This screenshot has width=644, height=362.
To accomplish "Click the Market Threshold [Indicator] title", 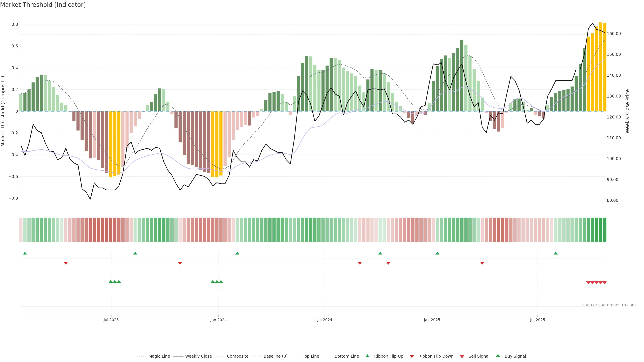I will pyautogui.click(x=43, y=5).
